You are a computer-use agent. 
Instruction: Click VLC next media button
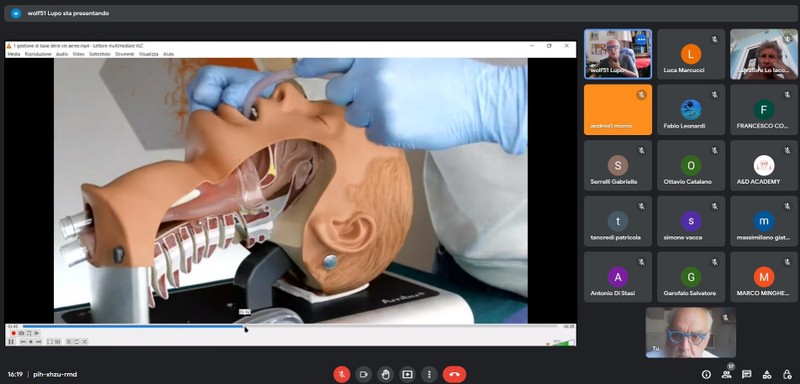click(38, 342)
